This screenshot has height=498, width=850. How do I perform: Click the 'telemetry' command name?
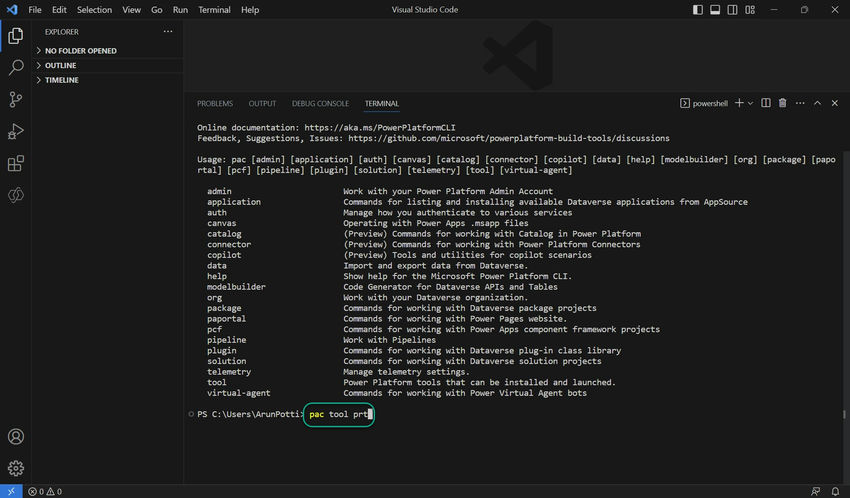229,372
